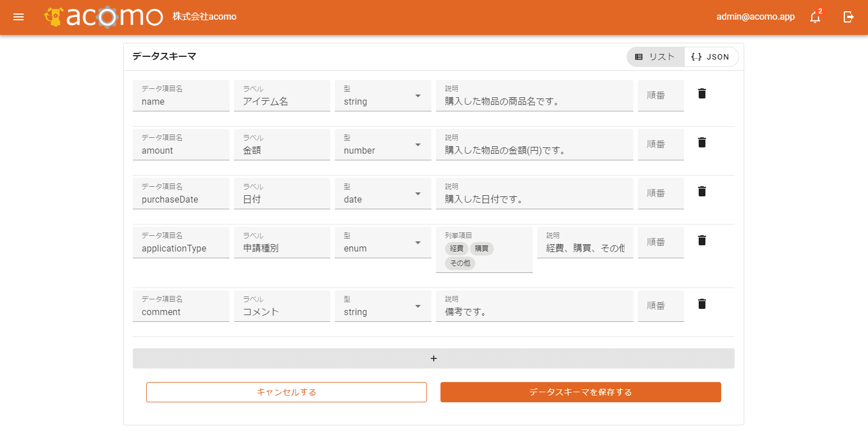Delete the comment field row
This screenshot has height=431, width=868.
tap(701, 304)
